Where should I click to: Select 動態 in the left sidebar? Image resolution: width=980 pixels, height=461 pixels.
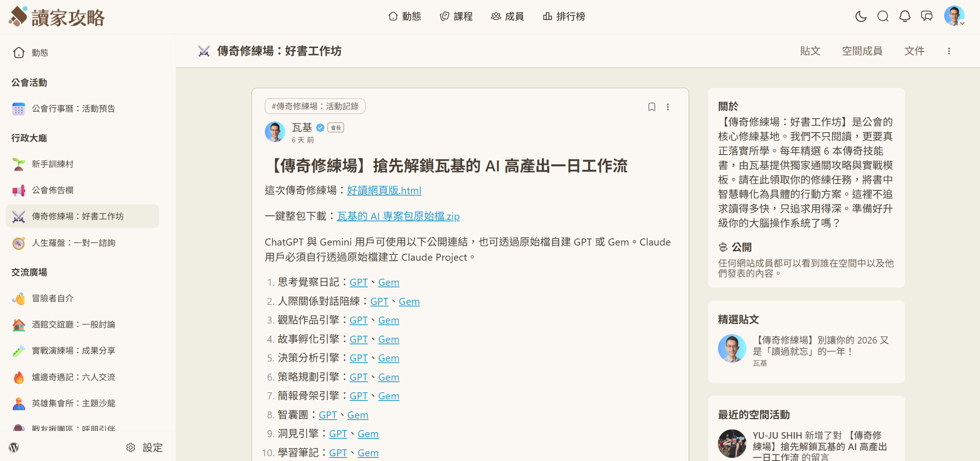coord(83,52)
